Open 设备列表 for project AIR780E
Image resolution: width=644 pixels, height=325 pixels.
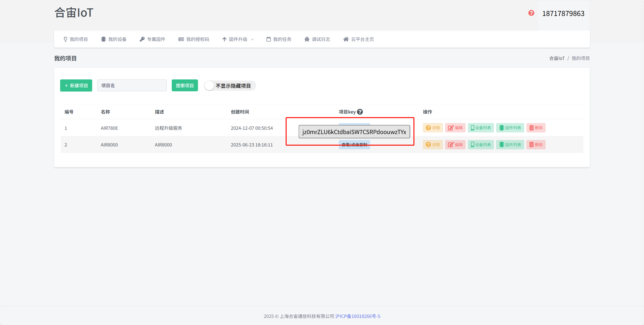[481, 128]
